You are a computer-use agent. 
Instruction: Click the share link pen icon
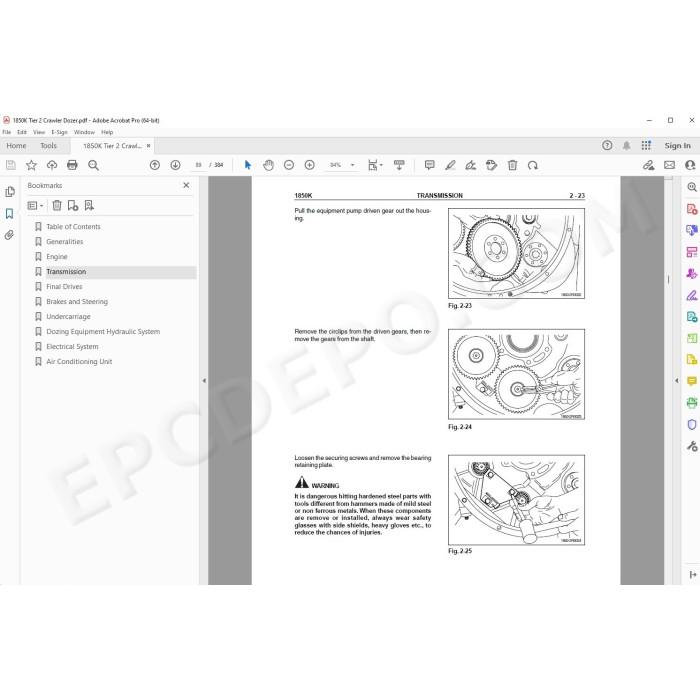[x=648, y=165]
